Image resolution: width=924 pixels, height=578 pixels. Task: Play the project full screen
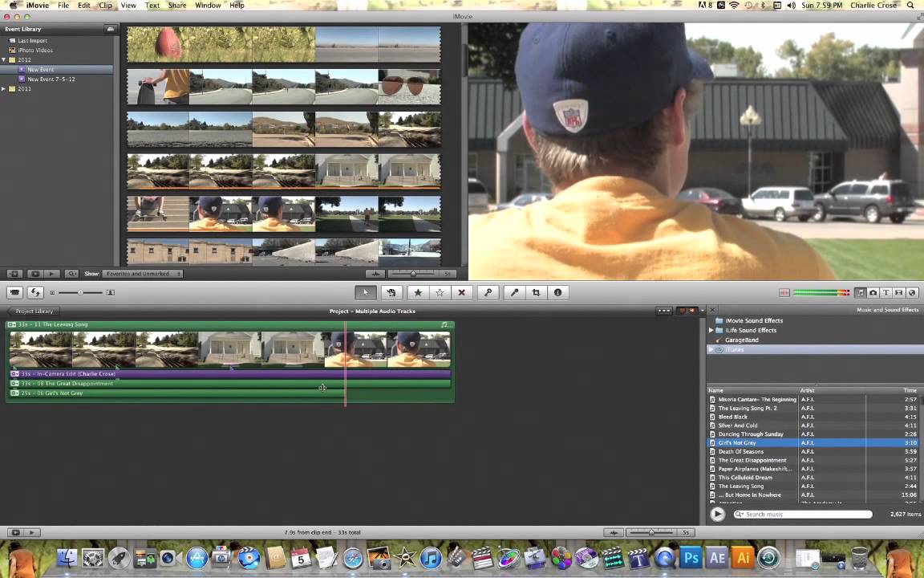(x=15, y=532)
